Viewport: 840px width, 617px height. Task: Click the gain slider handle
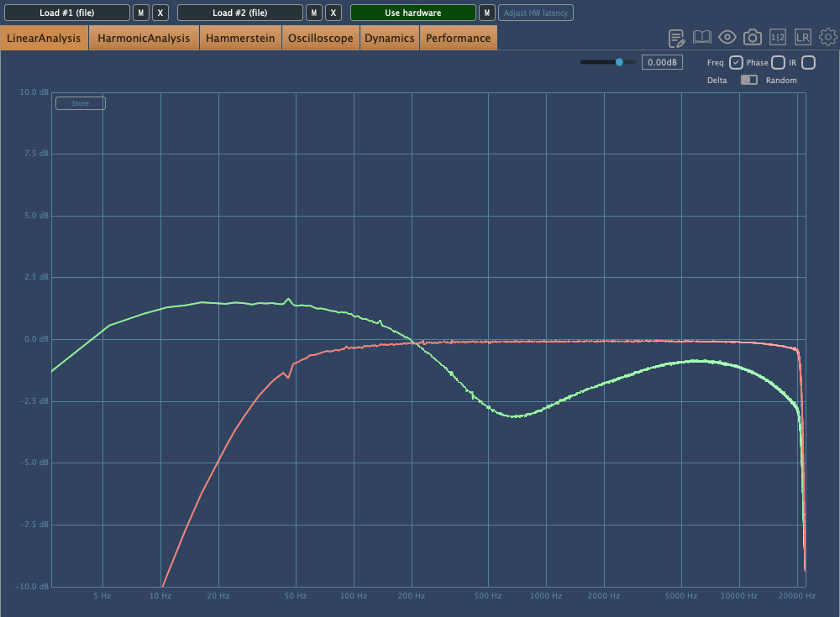[620, 62]
